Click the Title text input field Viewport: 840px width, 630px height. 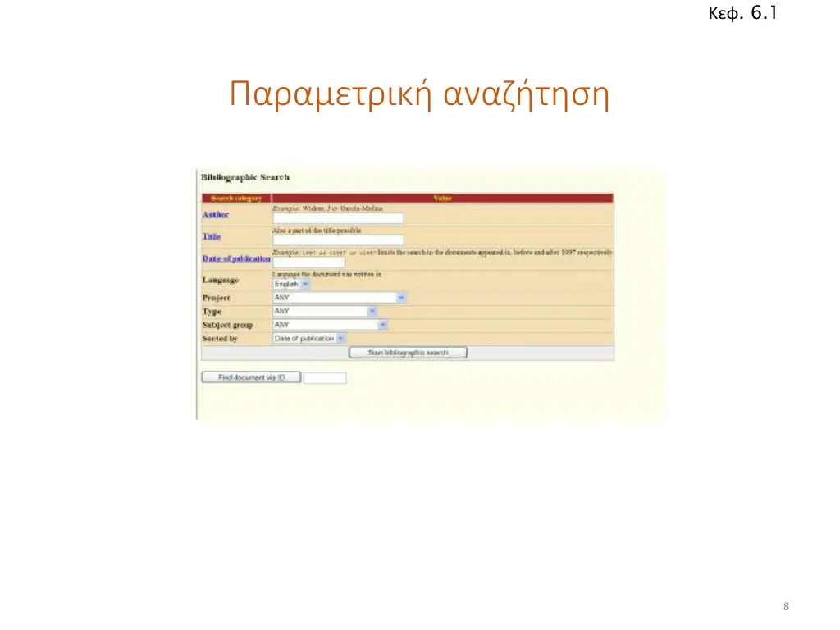[338, 240]
